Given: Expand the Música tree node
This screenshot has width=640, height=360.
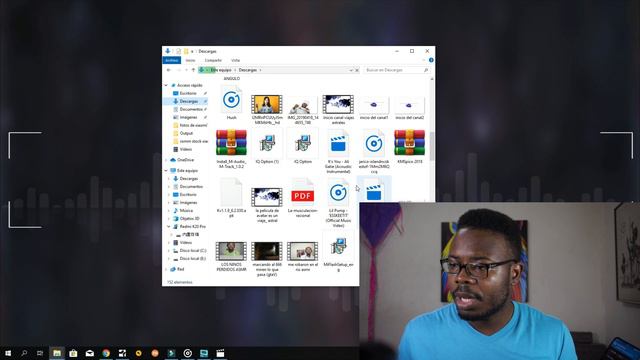Looking at the screenshot, I should pos(169,211).
